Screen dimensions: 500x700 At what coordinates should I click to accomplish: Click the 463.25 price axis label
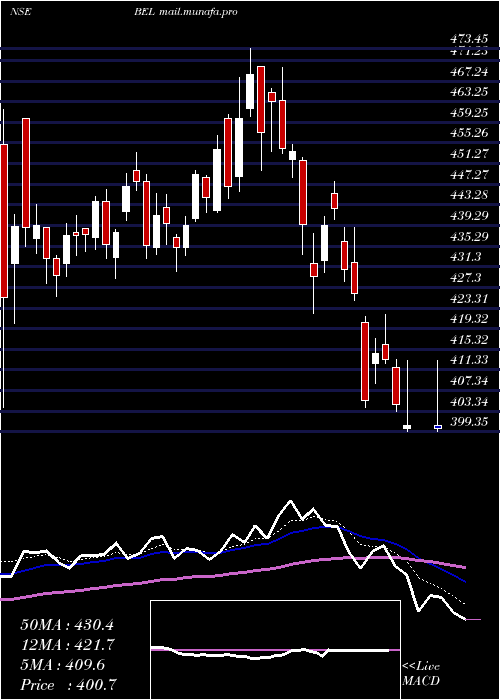pyautogui.click(x=468, y=92)
